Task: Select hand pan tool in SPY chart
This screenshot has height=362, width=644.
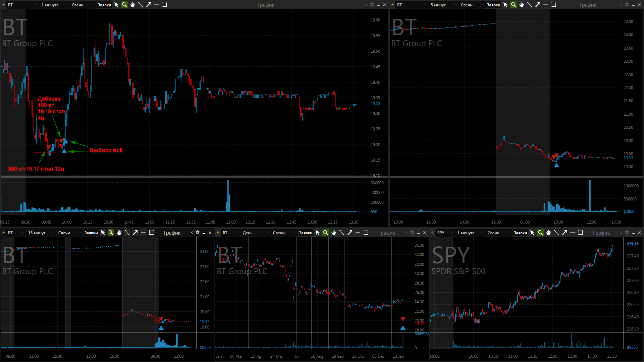Action: pos(548,233)
